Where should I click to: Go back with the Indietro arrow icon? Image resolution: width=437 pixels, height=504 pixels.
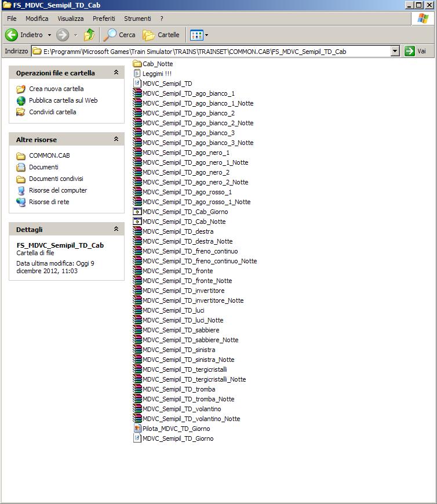coord(12,35)
